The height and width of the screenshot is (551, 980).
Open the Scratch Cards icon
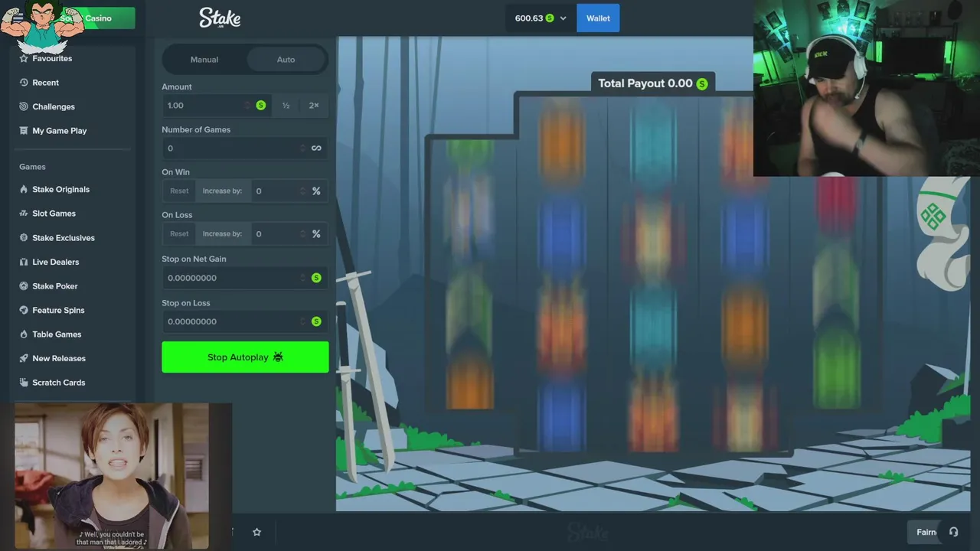click(24, 383)
